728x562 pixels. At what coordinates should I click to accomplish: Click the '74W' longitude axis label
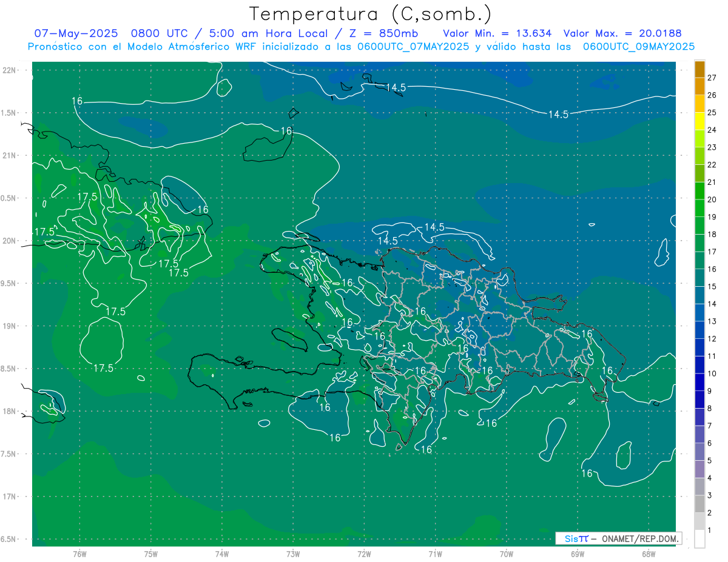click(x=222, y=554)
